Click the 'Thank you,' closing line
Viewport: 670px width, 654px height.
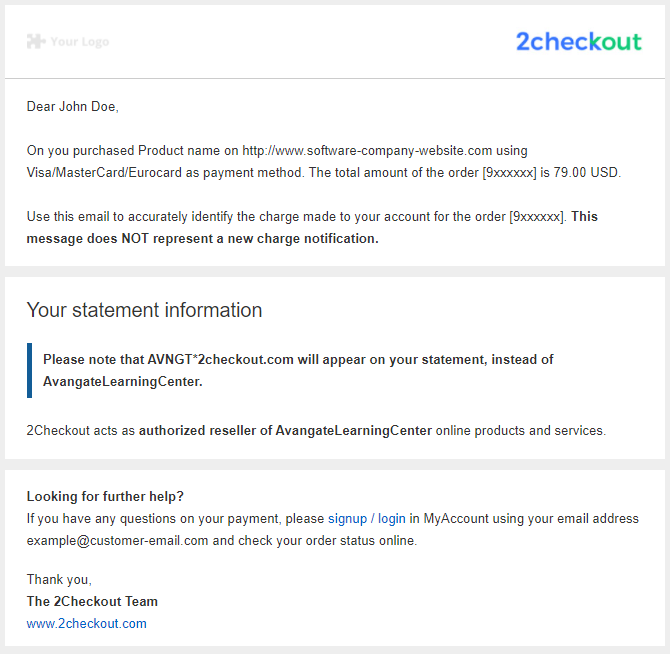click(x=59, y=579)
